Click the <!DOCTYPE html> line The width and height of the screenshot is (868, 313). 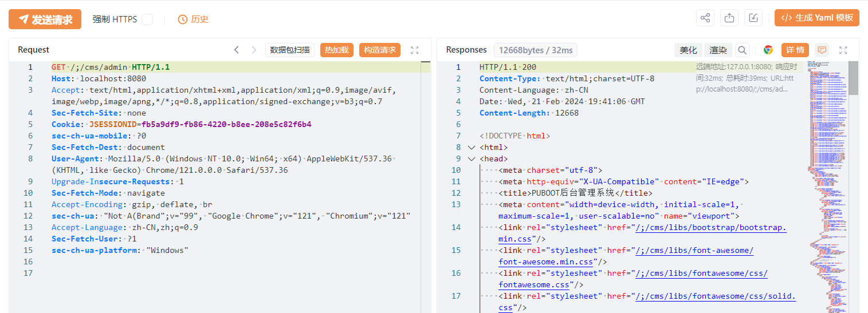[x=514, y=136]
